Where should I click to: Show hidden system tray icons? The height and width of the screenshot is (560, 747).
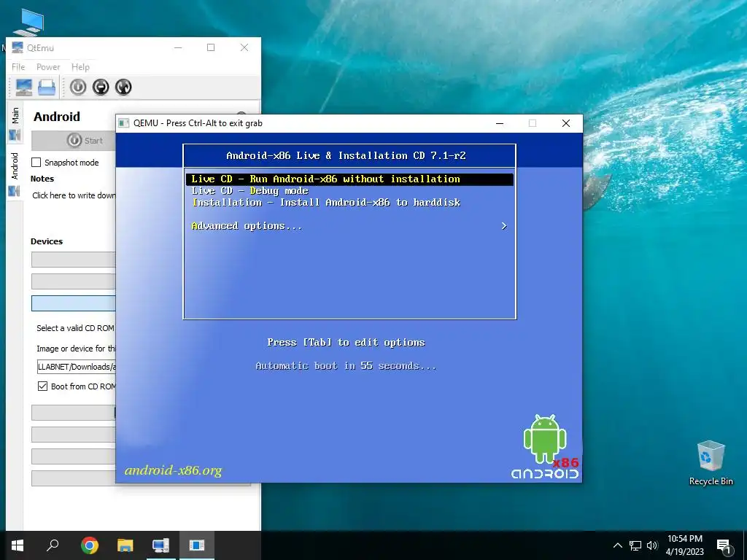(617, 545)
